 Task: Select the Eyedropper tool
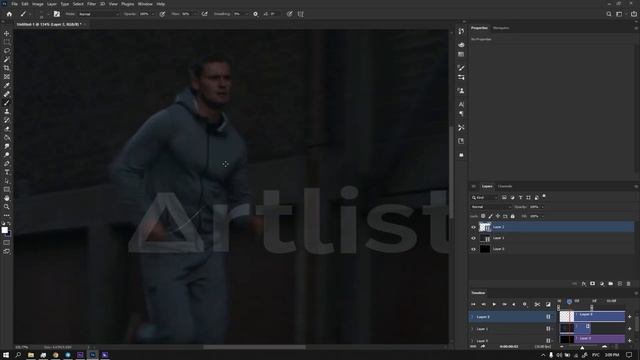tap(7, 85)
